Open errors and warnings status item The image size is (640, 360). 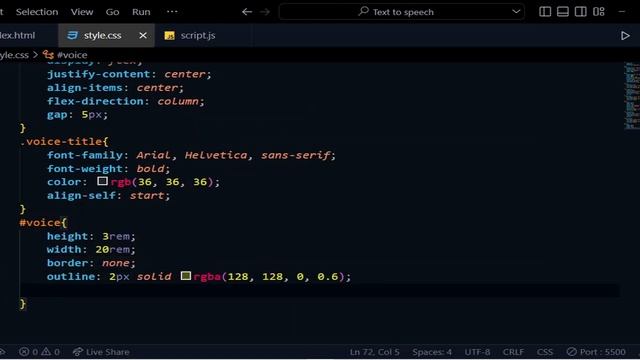40,352
